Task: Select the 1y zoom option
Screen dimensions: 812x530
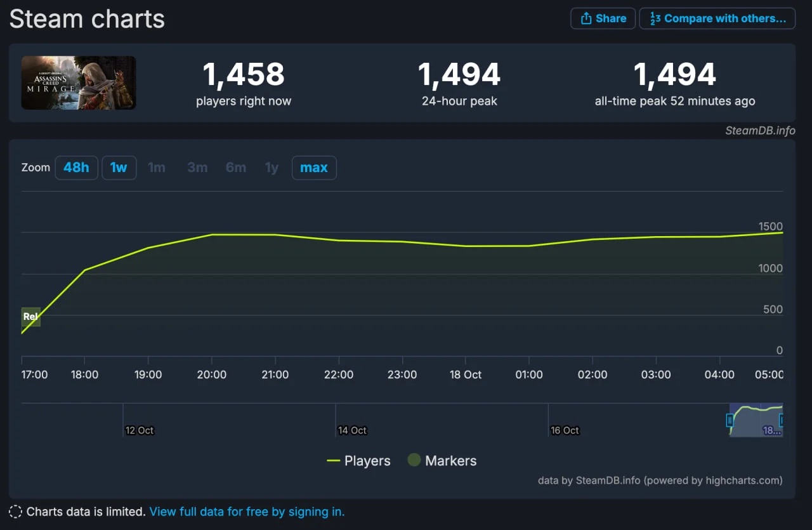Action: pos(272,168)
